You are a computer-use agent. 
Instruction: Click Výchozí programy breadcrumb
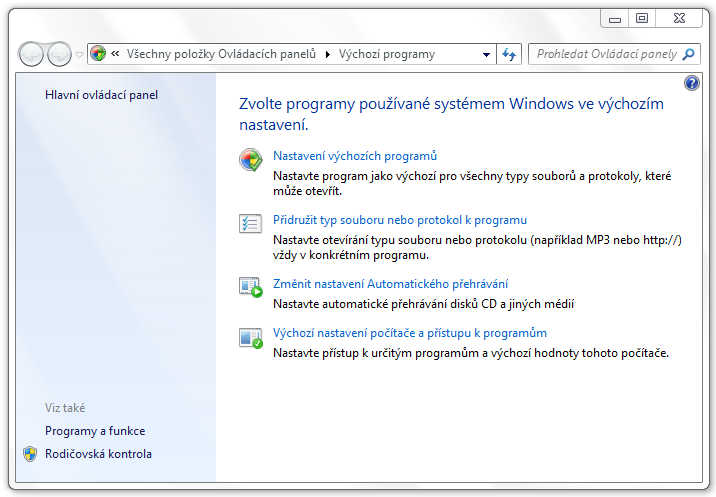click(387, 54)
